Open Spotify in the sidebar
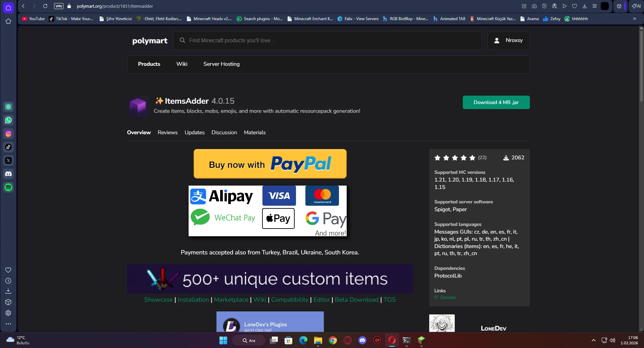Image resolution: width=644 pixels, height=348 pixels. (x=8, y=187)
